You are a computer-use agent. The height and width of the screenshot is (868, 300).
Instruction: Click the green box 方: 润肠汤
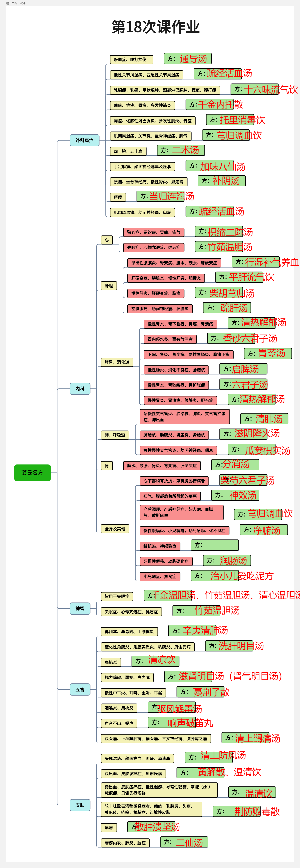(227, 560)
